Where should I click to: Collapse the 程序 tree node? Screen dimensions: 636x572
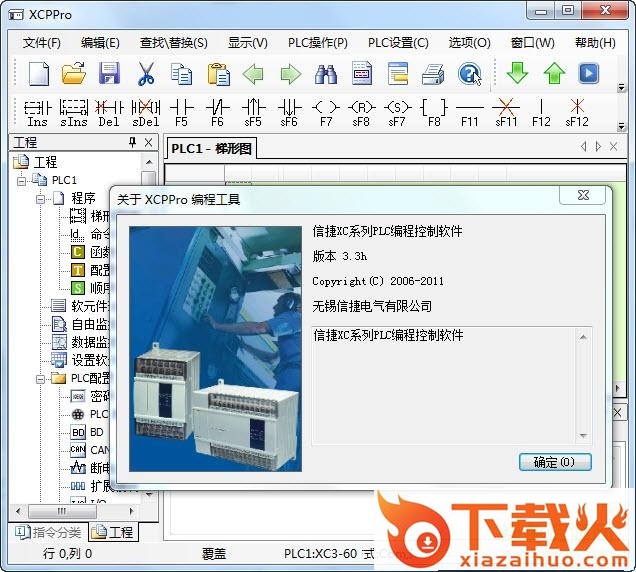pyautogui.click(x=41, y=199)
